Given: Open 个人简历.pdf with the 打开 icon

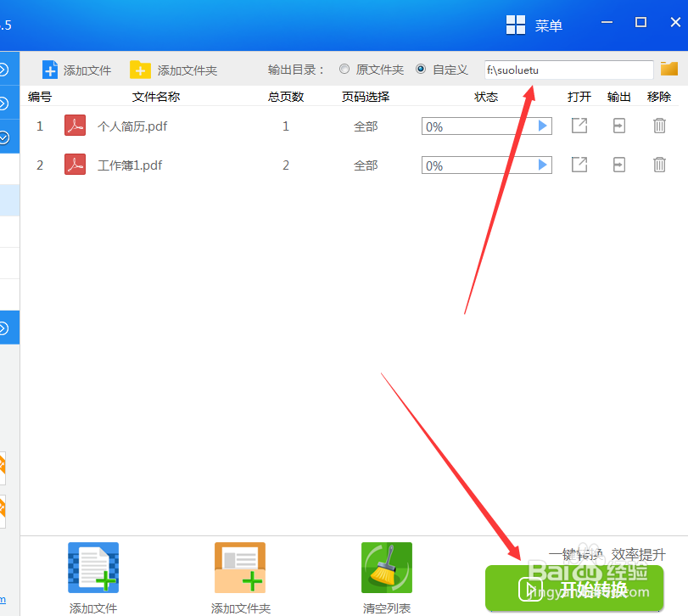Looking at the screenshot, I should pos(579,126).
